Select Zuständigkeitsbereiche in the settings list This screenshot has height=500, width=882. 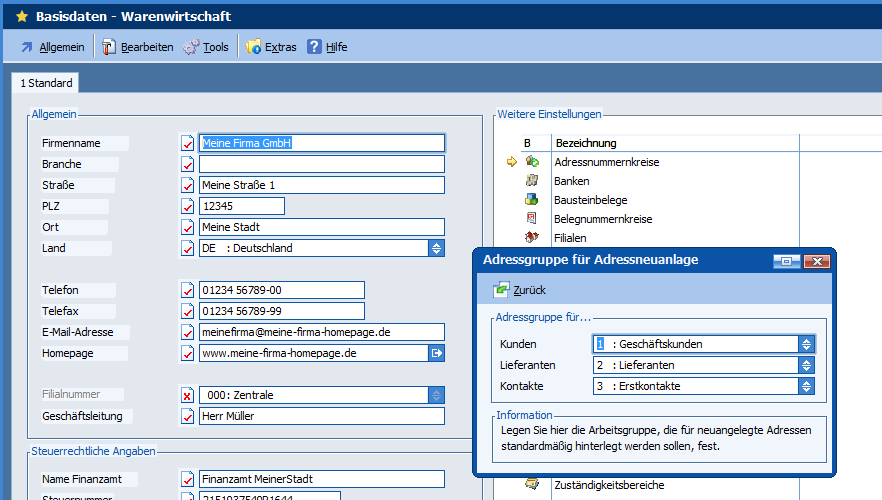coord(608,485)
